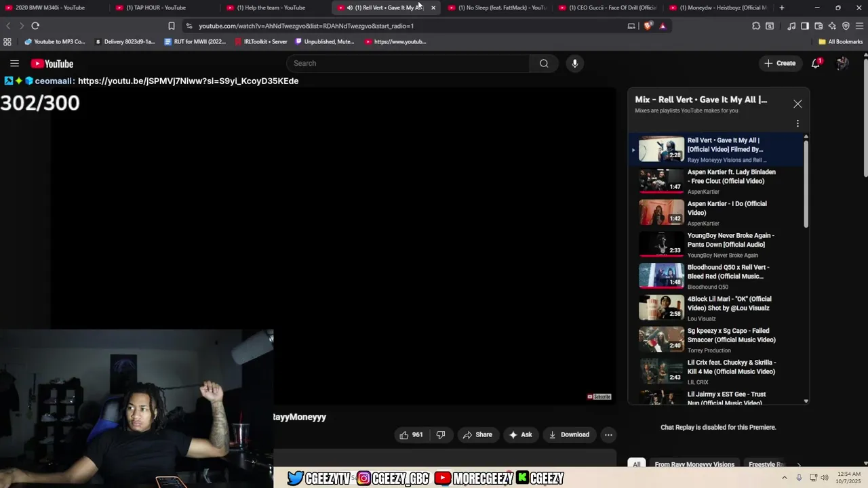Go forward in browser history
This screenshot has height=488, width=868.
tap(21, 26)
